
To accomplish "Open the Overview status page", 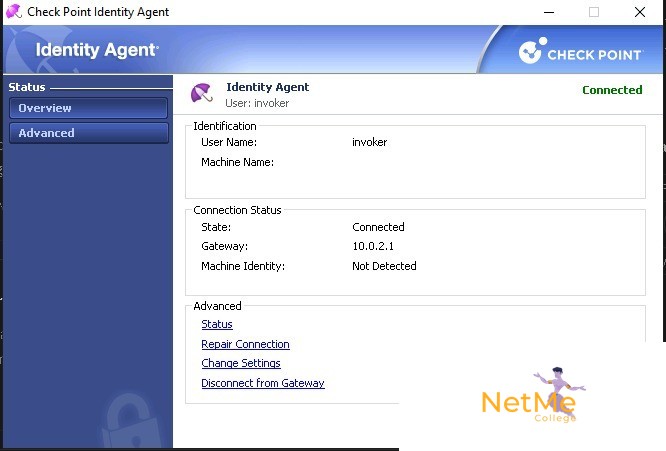I will pyautogui.click(x=88, y=108).
